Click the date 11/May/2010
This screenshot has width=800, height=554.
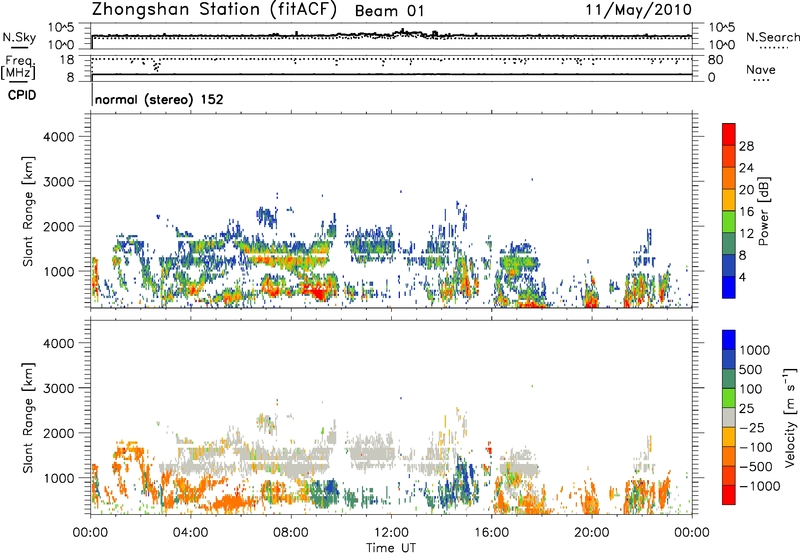click(638, 9)
